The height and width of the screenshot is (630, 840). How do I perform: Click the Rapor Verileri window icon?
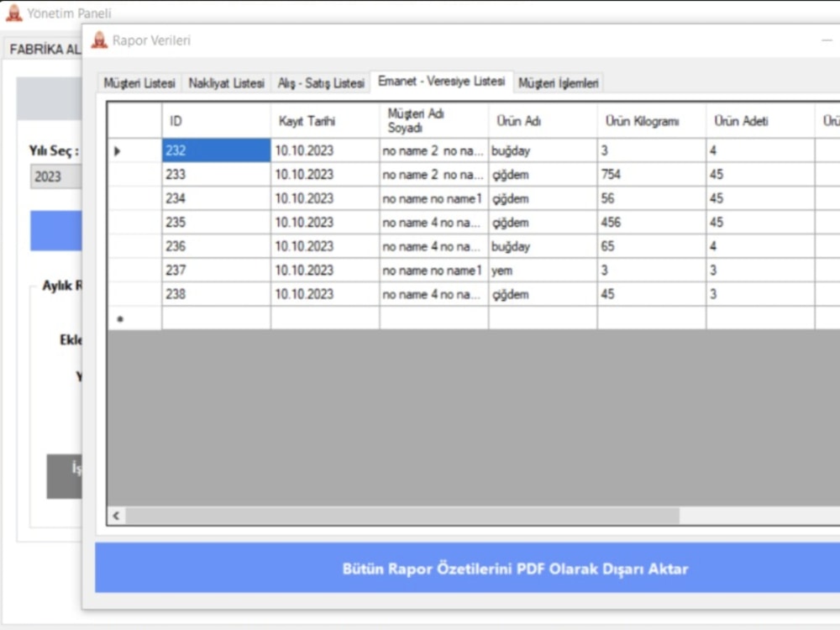[x=99, y=40]
